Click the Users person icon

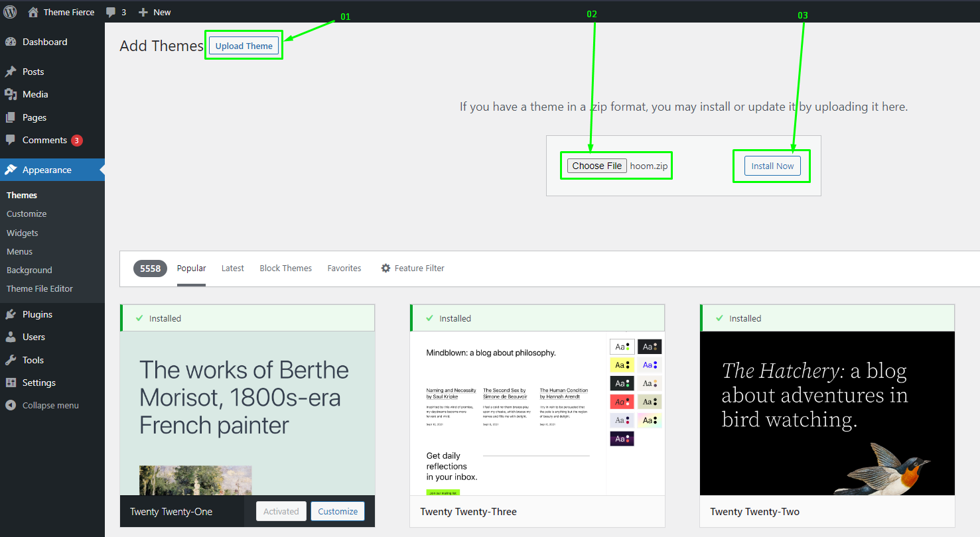(x=11, y=337)
